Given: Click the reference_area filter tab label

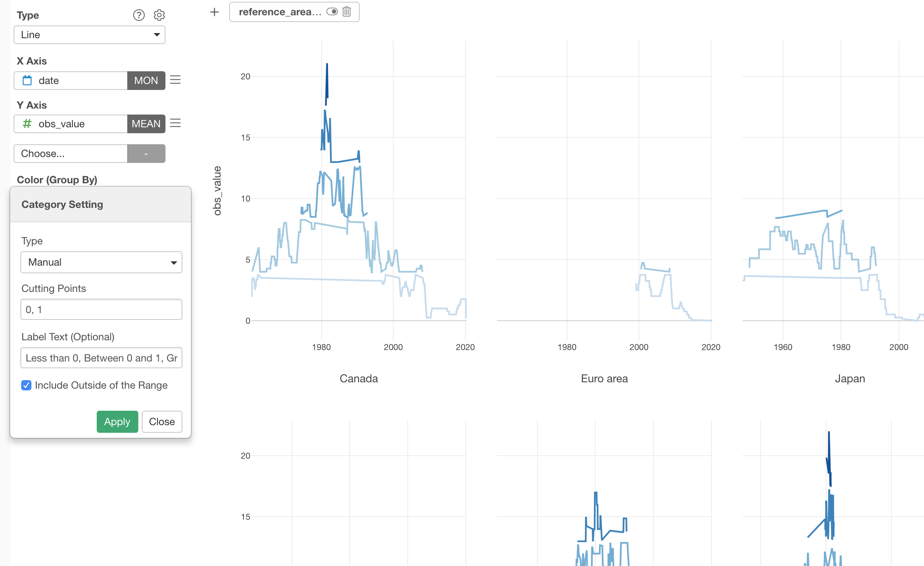Looking at the screenshot, I should pos(280,12).
